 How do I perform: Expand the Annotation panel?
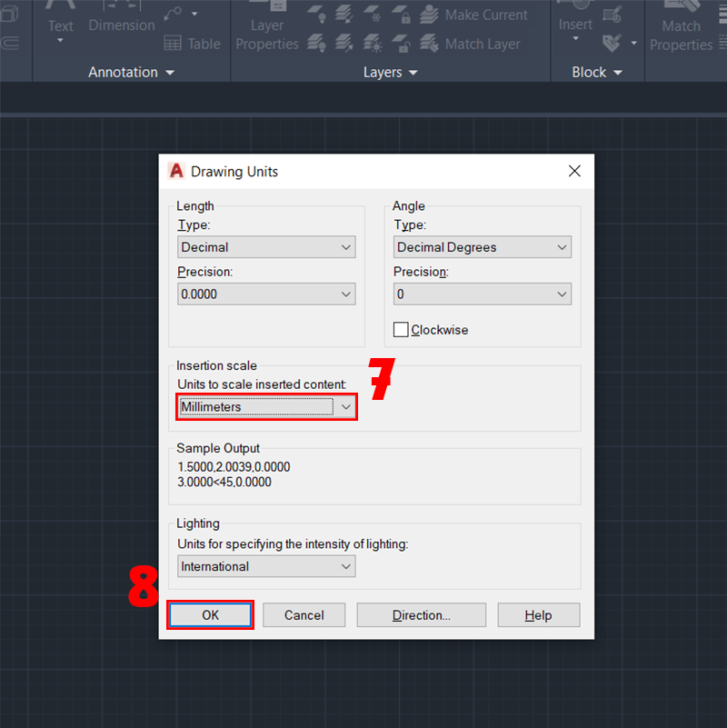click(131, 72)
